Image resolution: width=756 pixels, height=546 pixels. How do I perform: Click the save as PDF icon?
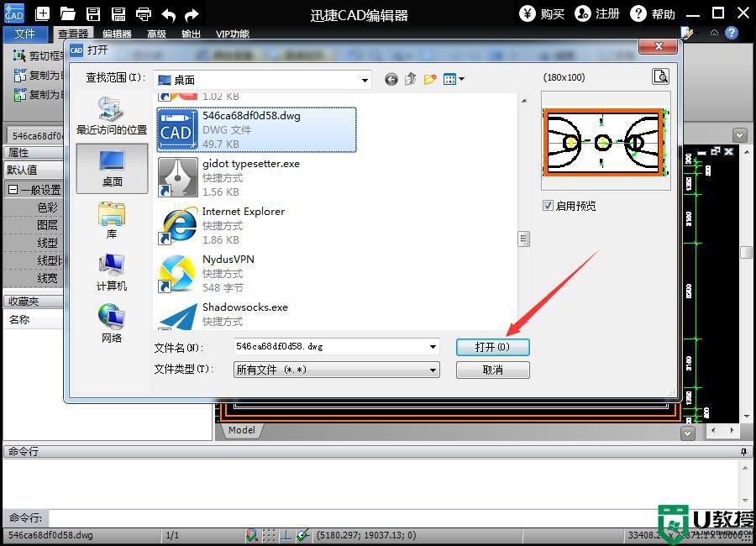[x=118, y=13]
